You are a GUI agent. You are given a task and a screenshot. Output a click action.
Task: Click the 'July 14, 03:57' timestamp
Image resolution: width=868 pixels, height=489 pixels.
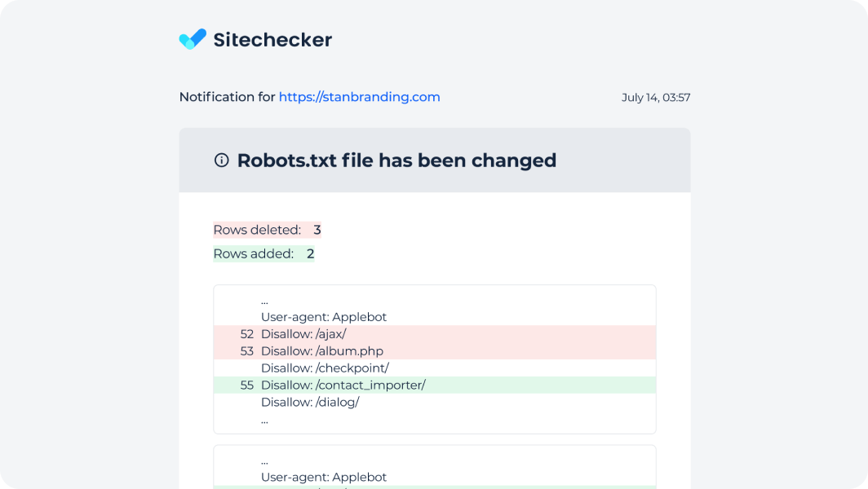[x=656, y=97]
